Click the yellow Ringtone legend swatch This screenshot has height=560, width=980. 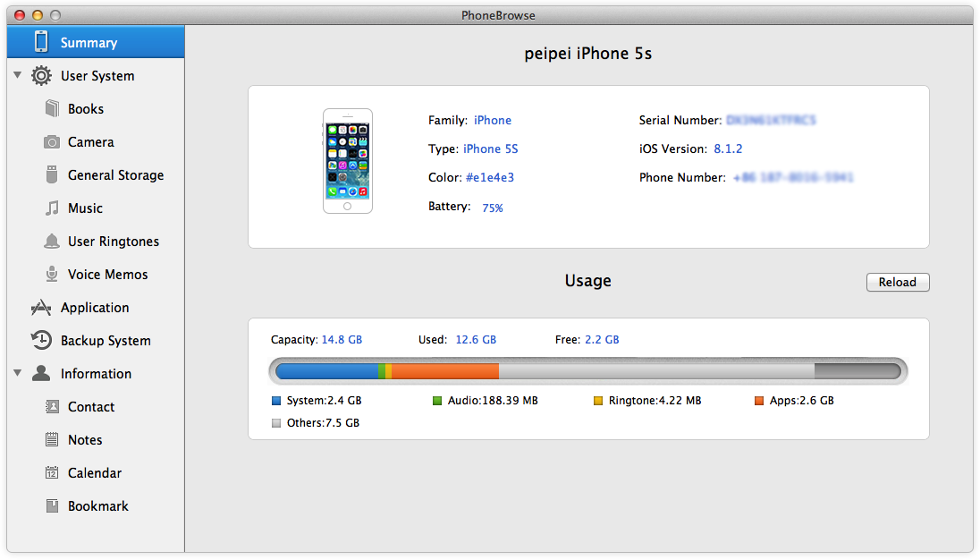tap(598, 401)
